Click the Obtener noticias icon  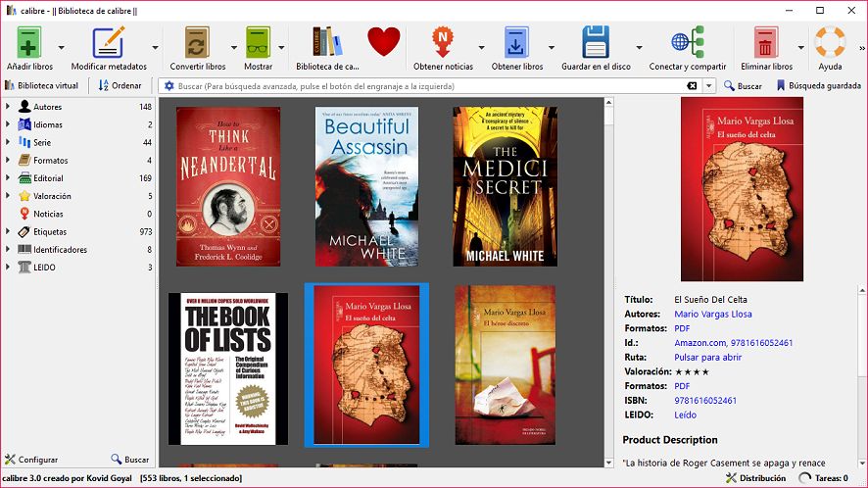pos(442,43)
